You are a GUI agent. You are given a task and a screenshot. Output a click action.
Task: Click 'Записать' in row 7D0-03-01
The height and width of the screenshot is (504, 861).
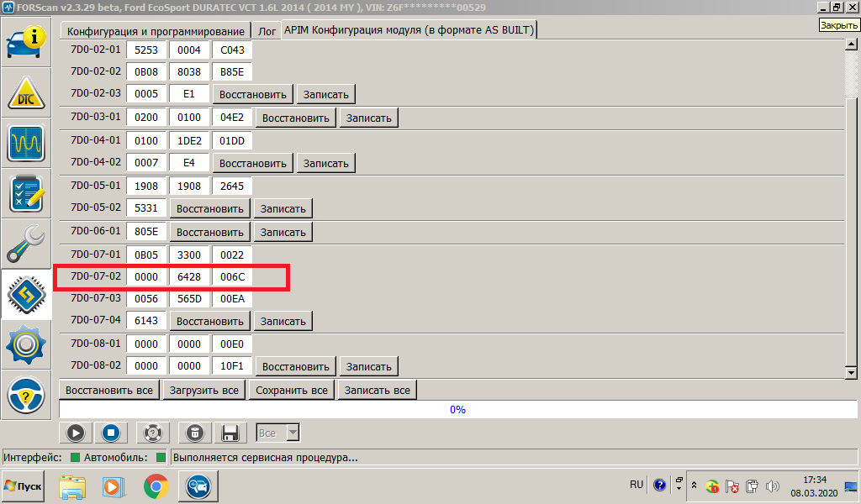pos(368,118)
